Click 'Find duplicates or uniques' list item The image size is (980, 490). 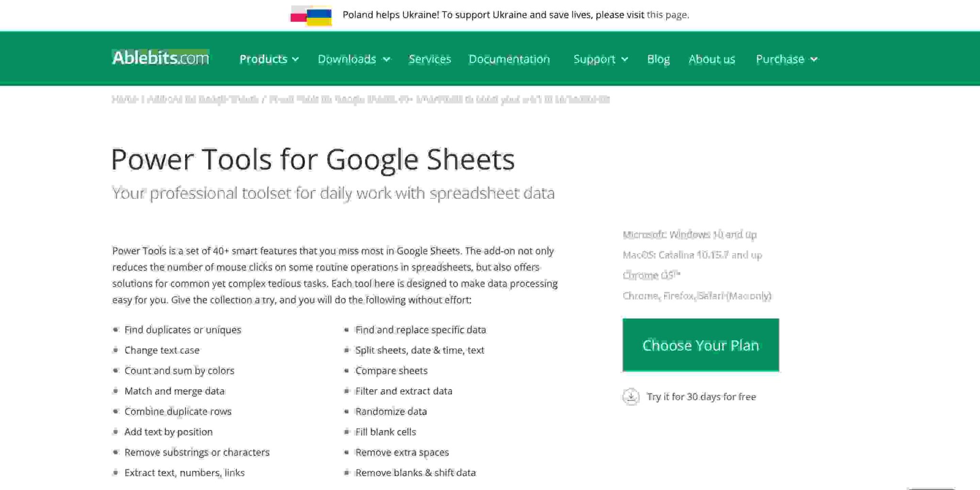pyautogui.click(x=183, y=330)
